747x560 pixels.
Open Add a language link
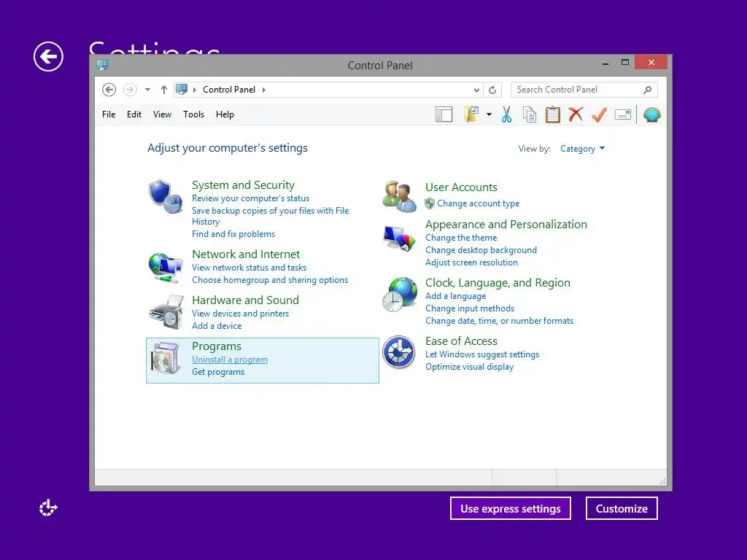tap(456, 296)
